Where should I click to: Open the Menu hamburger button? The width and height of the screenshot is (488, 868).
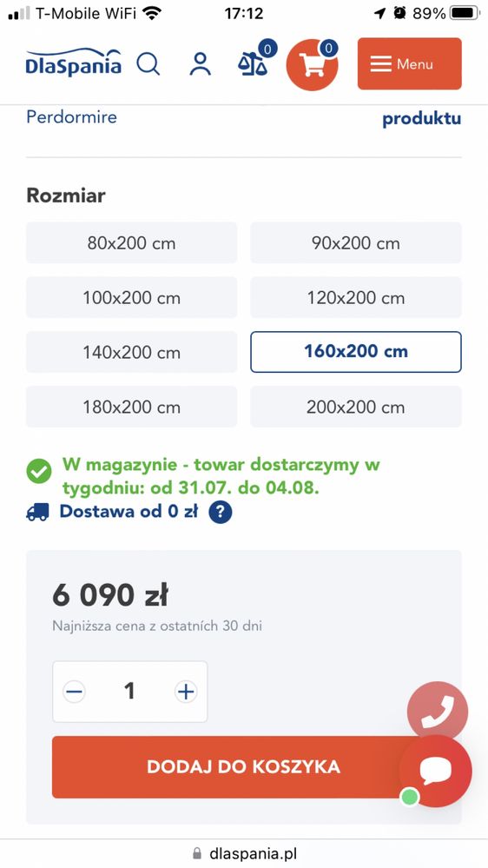click(x=410, y=63)
